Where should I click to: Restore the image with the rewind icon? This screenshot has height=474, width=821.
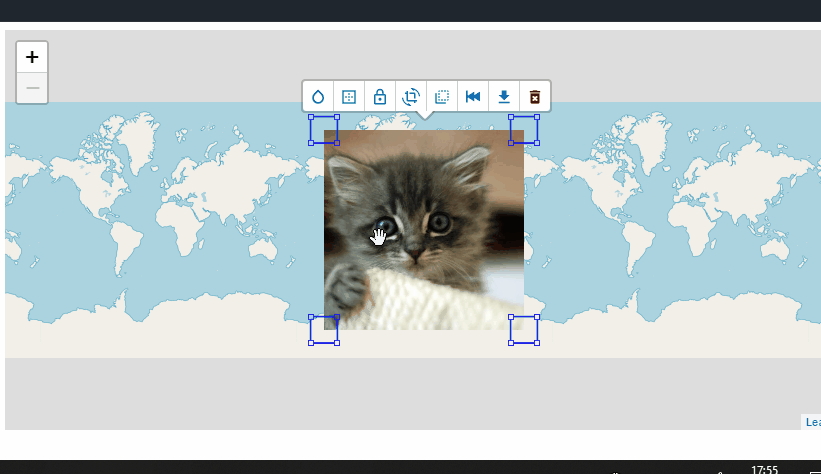tap(473, 96)
